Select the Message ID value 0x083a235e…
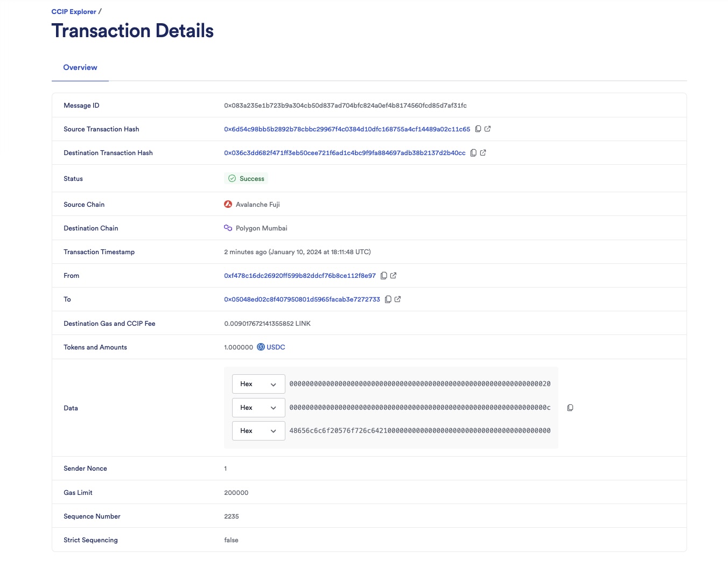 [345, 106]
